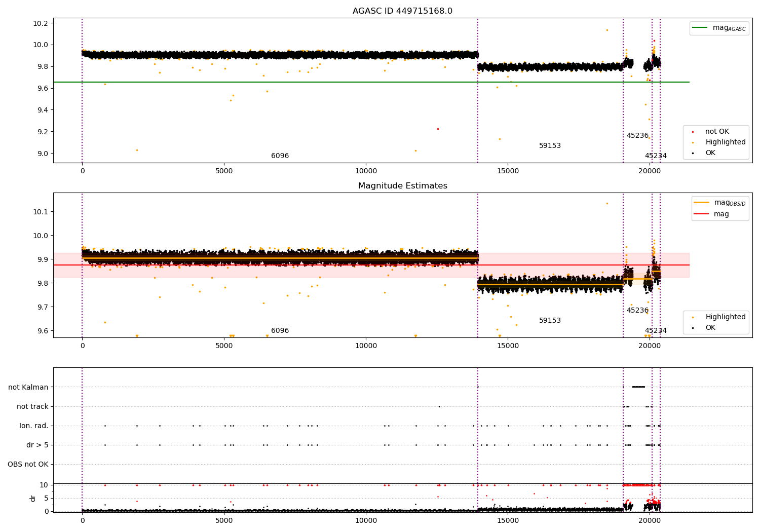Click the '9.4' y-axis tick label in the top plot
The image size is (760, 532).
click(42, 110)
